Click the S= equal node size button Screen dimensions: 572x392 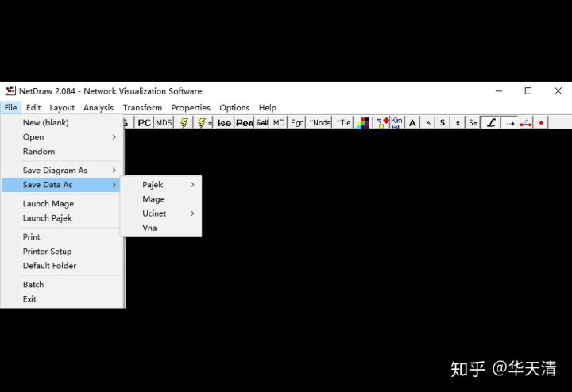473,123
